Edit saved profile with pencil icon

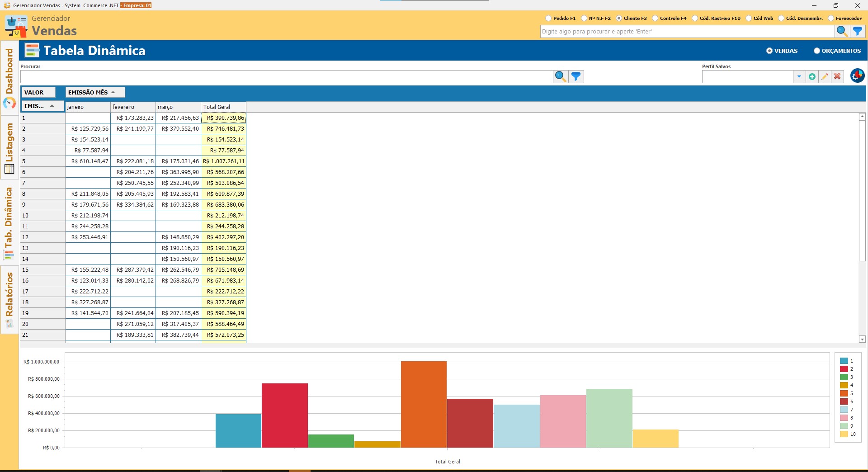[825, 76]
